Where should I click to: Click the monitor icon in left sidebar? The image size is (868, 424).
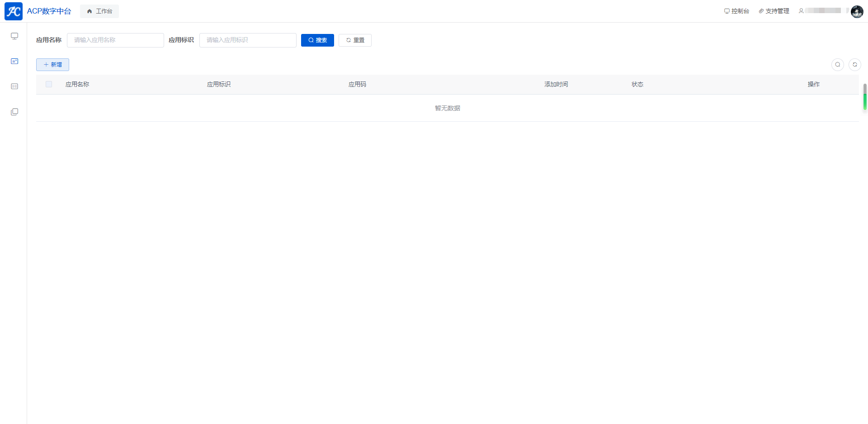click(x=14, y=36)
